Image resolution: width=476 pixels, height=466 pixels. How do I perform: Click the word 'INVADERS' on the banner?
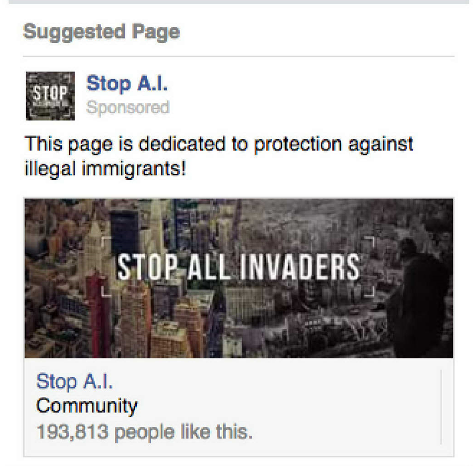point(300,267)
